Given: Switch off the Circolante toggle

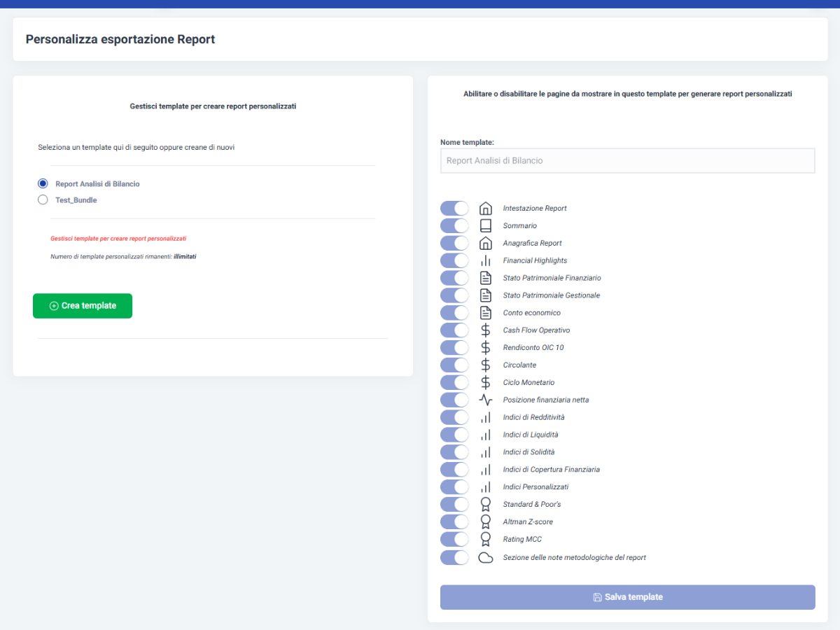Looking at the screenshot, I should [454, 365].
